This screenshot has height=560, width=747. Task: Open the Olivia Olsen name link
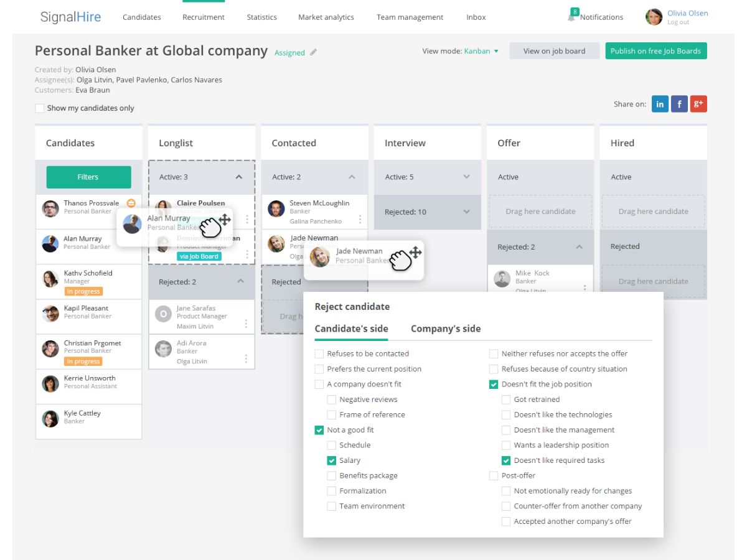coord(688,13)
